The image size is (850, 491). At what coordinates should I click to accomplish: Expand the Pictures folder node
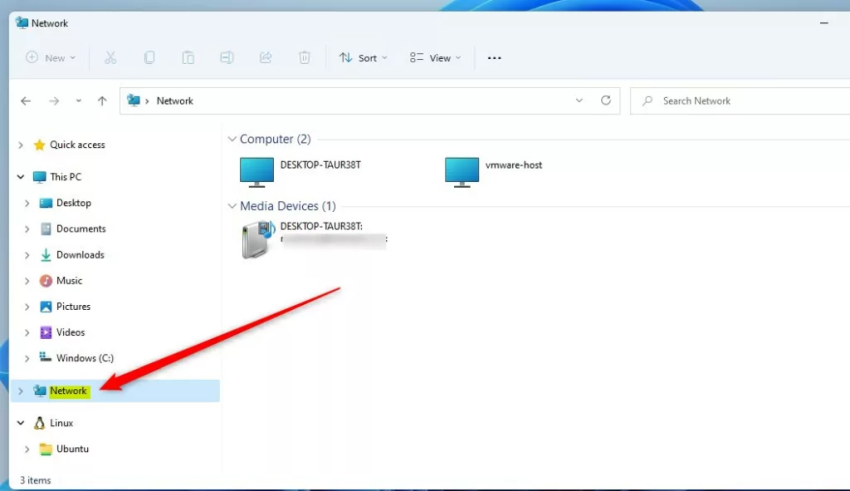tap(27, 307)
